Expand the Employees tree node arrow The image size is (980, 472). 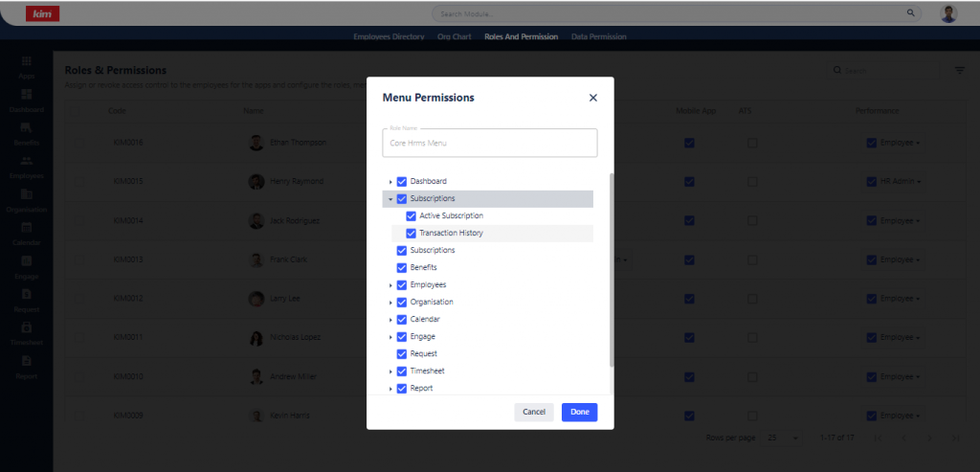pyautogui.click(x=390, y=285)
